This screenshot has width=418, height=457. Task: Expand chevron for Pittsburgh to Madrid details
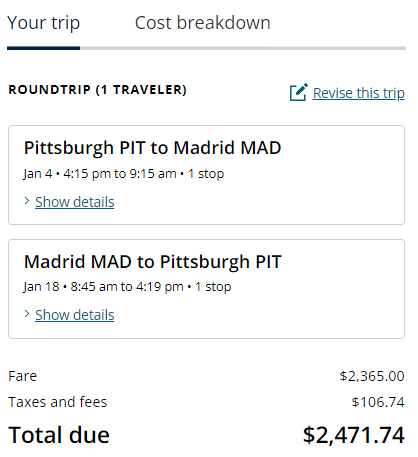pos(27,201)
